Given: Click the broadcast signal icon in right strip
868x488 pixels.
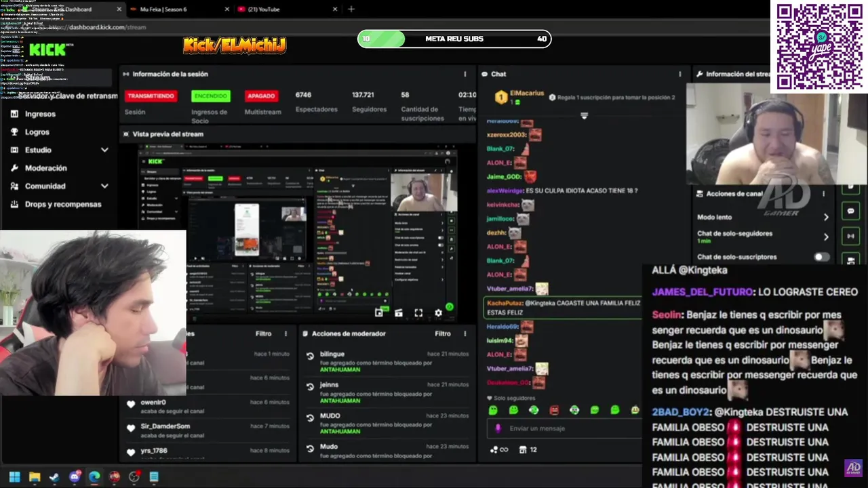Looking at the screenshot, I should (850, 237).
